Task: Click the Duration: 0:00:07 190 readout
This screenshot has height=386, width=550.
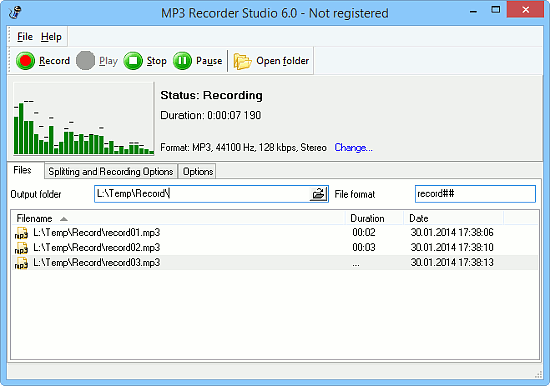Action: pyautogui.click(x=210, y=115)
